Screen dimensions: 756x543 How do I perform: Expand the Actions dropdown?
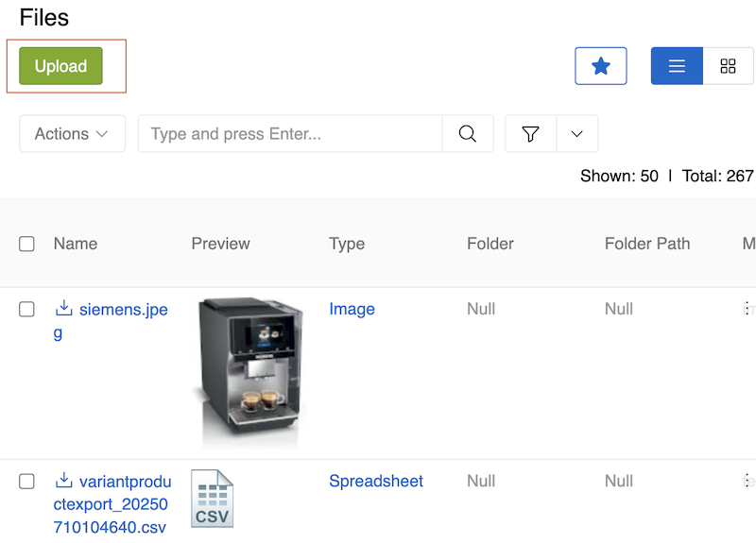click(x=72, y=134)
